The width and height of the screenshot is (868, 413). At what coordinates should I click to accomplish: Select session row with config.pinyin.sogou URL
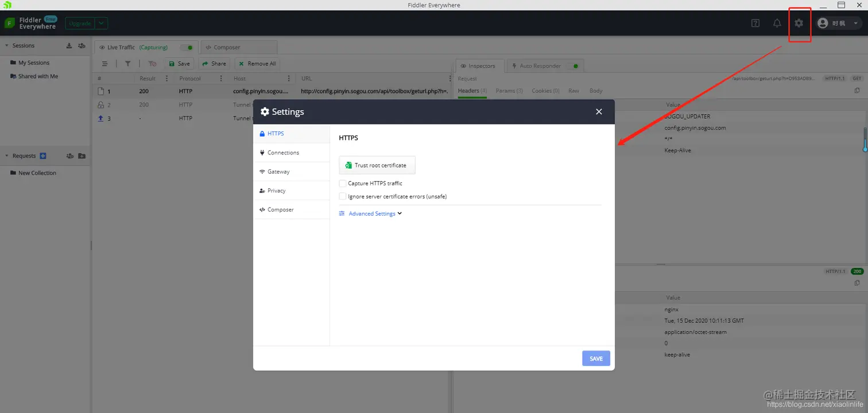pyautogui.click(x=273, y=91)
